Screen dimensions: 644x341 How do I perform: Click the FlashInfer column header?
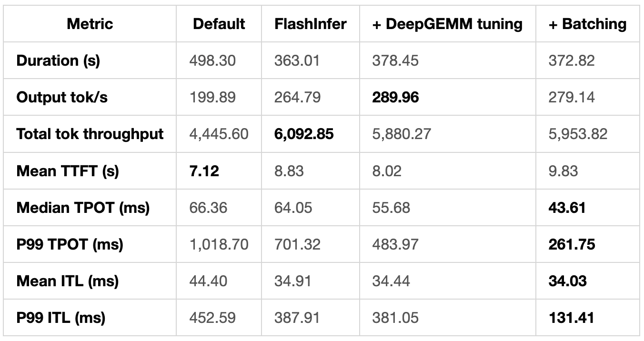tap(311, 24)
